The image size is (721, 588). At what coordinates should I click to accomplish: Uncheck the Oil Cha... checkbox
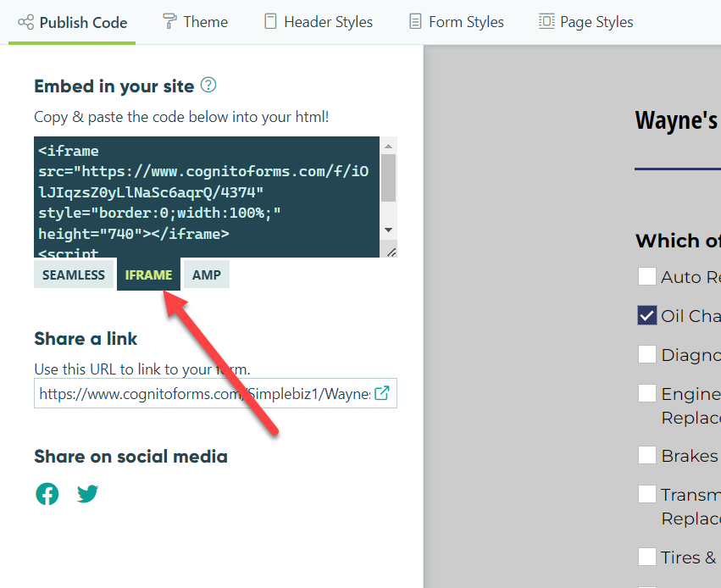[x=647, y=315]
